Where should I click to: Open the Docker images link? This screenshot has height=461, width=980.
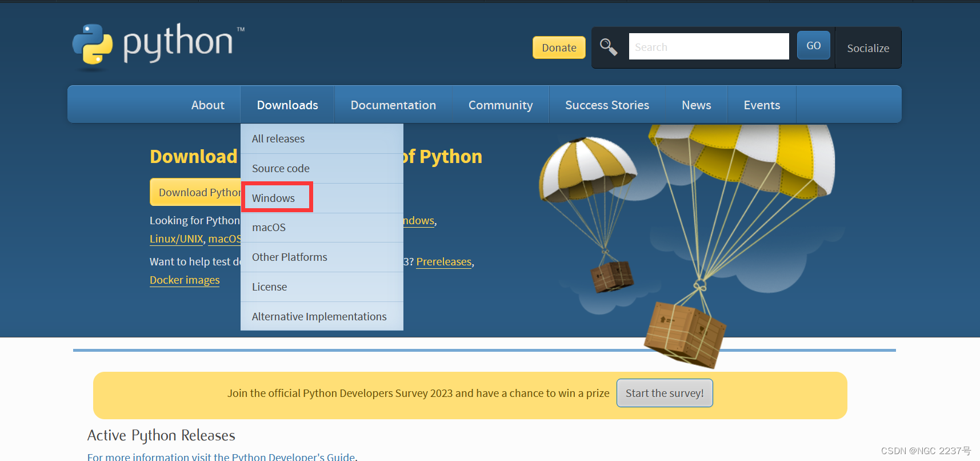[185, 280]
